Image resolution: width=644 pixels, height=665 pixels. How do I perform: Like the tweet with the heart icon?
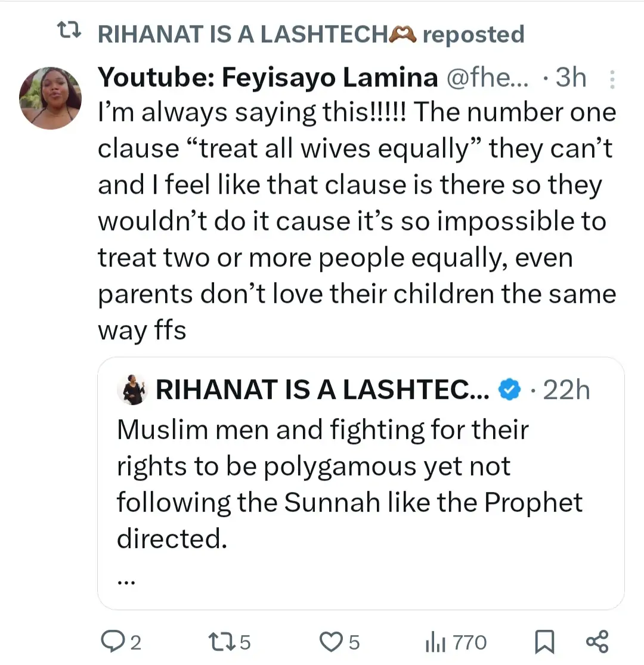pyautogui.click(x=330, y=642)
